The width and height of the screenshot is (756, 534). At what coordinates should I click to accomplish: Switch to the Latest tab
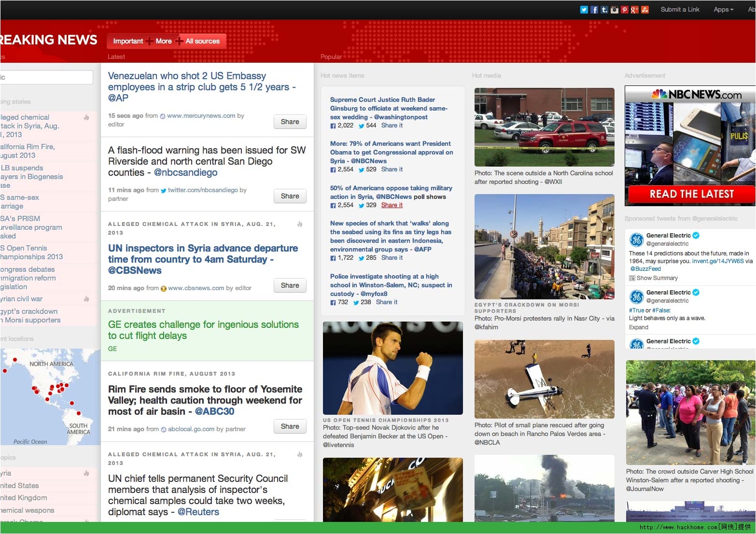pos(116,56)
